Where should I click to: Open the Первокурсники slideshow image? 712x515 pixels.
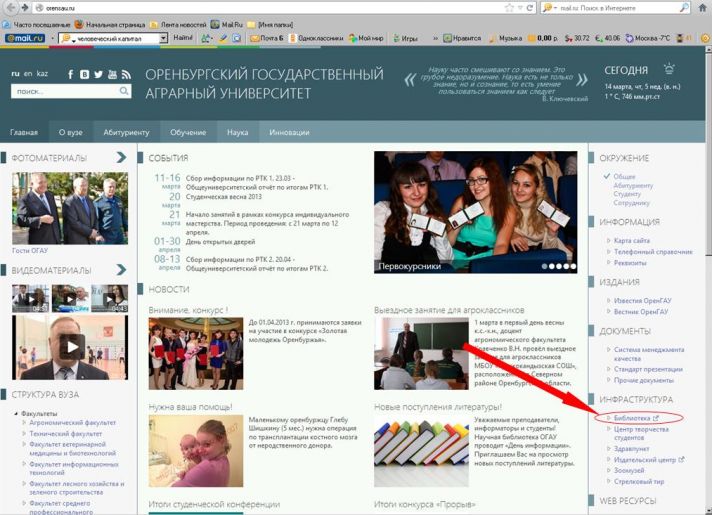[475, 212]
